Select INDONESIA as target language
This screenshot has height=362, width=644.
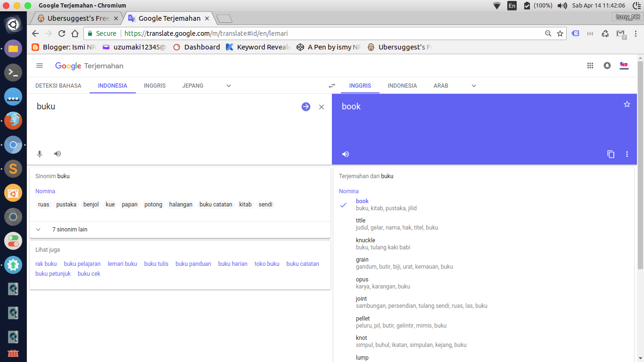click(402, 86)
